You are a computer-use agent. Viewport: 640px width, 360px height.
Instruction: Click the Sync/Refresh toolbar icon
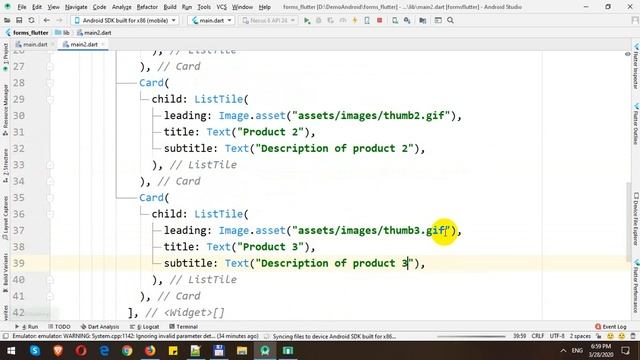click(x=31, y=20)
